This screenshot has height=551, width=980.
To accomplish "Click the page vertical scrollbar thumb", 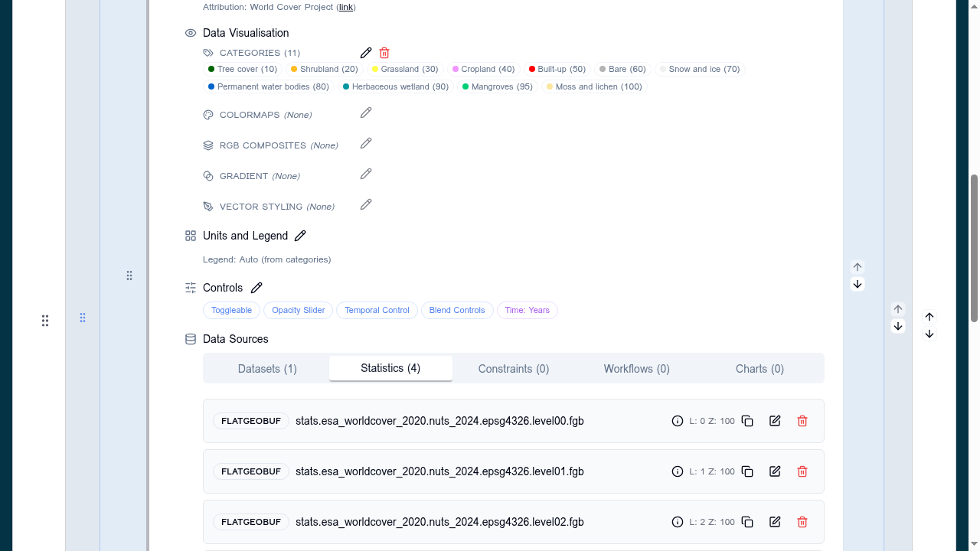I will click(x=975, y=249).
